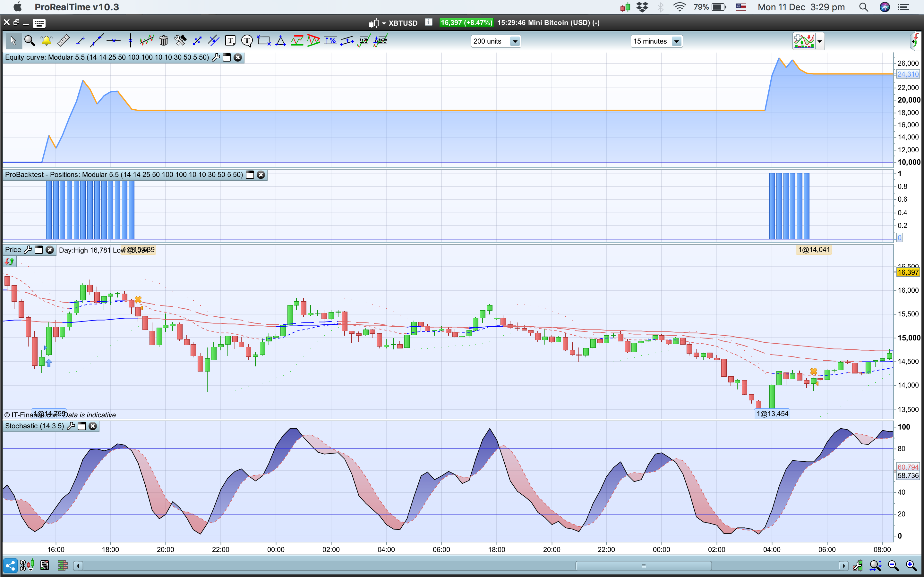Select the Fibonacci percent retracement tool
Screen dimensions: 924x577
point(330,40)
